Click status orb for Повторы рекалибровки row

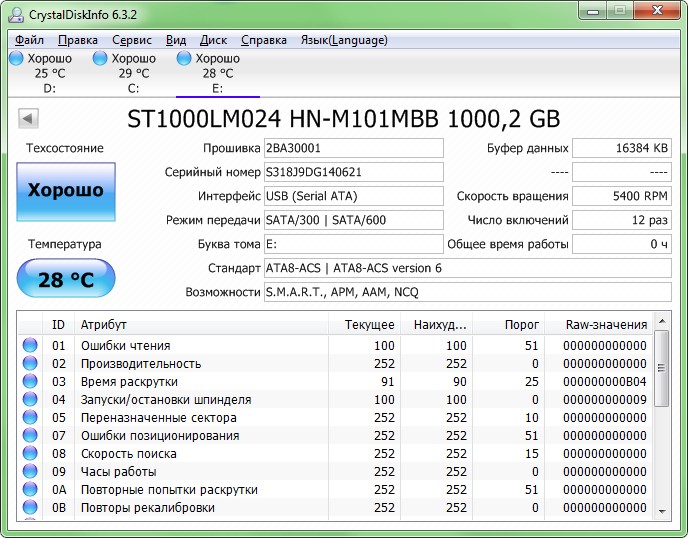coord(30,507)
